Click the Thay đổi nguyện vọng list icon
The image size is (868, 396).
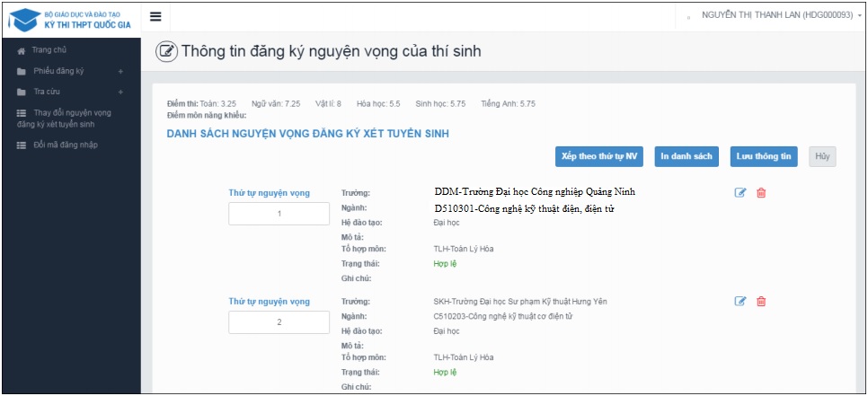21,113
